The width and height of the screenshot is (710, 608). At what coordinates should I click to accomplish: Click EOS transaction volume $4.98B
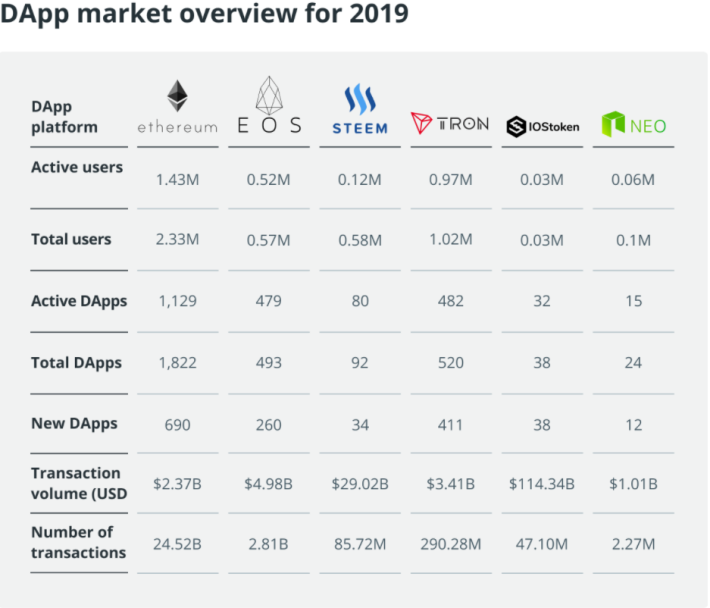tap(269, 484)
